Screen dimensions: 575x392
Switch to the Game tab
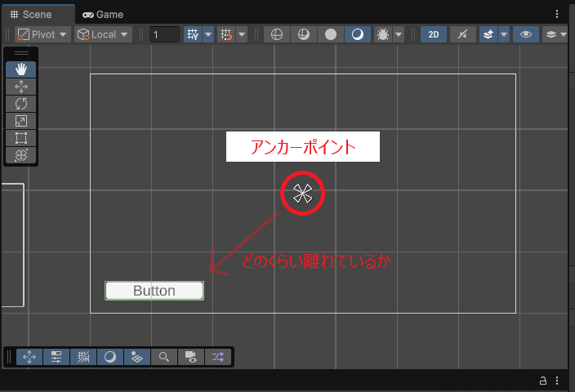point(103,15)
